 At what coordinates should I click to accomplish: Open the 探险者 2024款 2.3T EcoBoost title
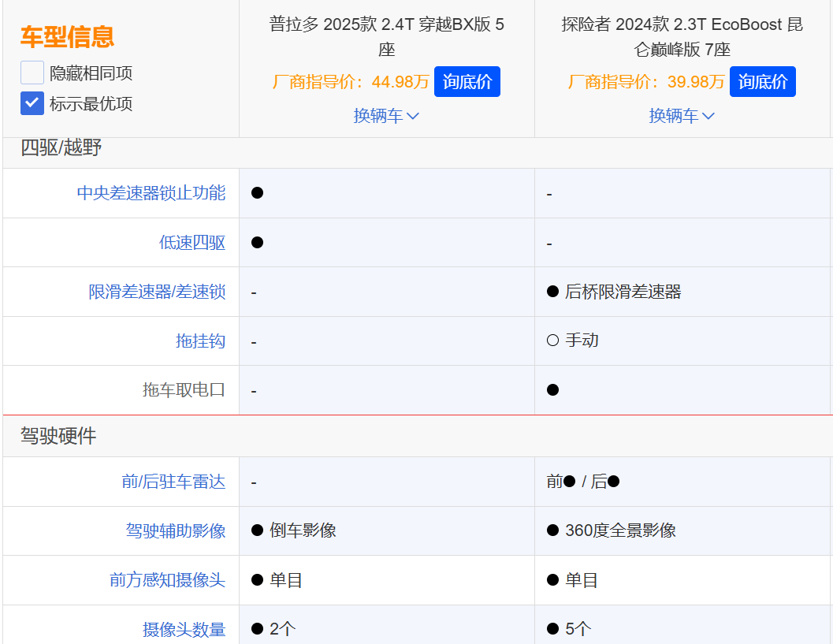682,37
